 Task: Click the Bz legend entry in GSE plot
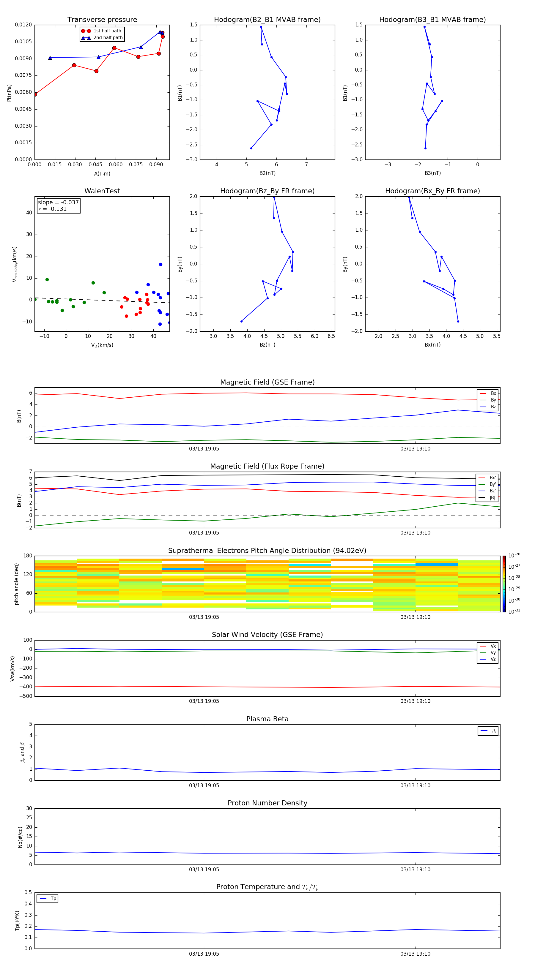pos(488,407)
